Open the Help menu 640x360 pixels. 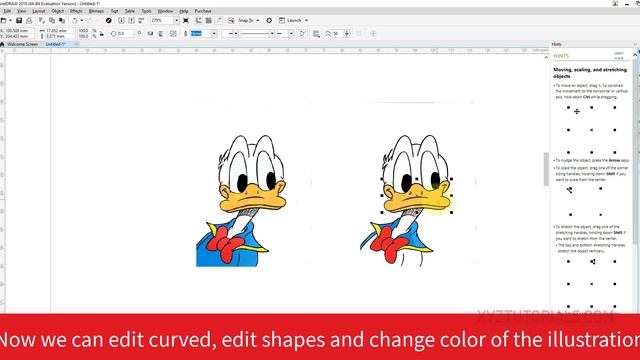coord(184,11)
